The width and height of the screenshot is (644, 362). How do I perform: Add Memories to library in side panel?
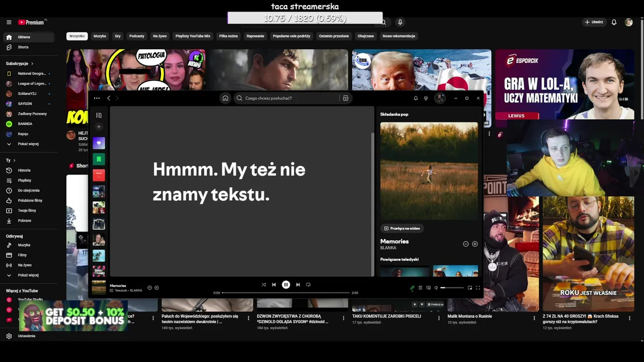tap(474, 244)
